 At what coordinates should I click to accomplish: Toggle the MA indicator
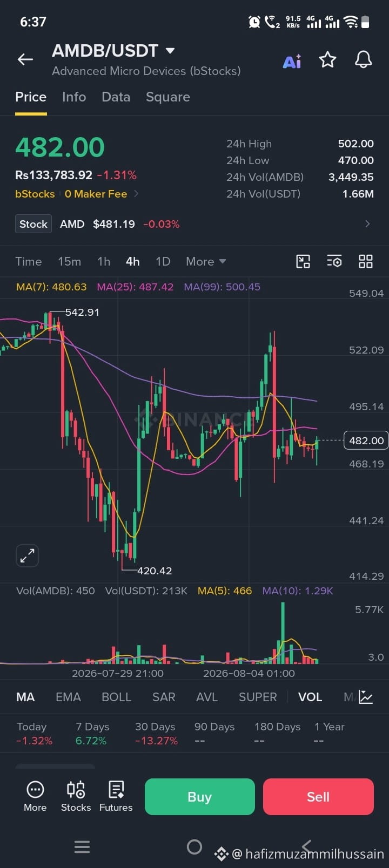(x=25, y=697)
